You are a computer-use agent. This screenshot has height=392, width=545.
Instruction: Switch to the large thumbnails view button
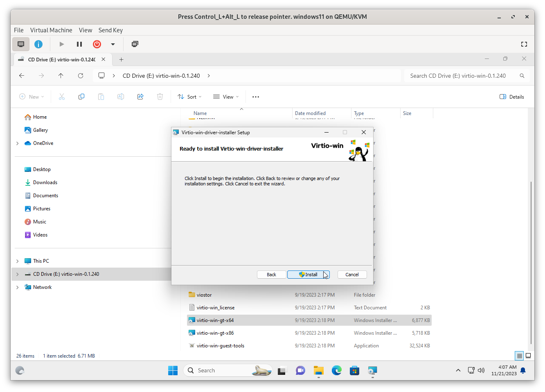pos(528,356)
